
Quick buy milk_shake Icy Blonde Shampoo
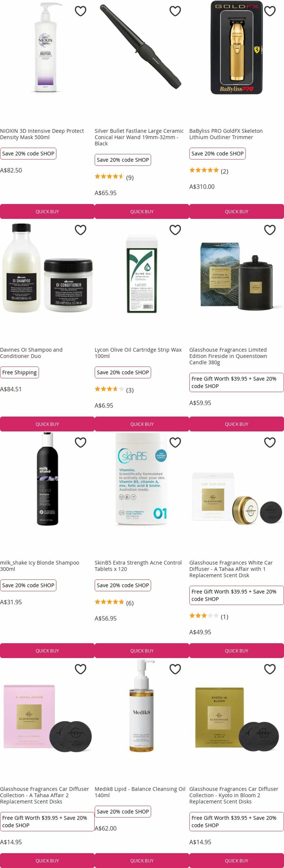[47, 651]
